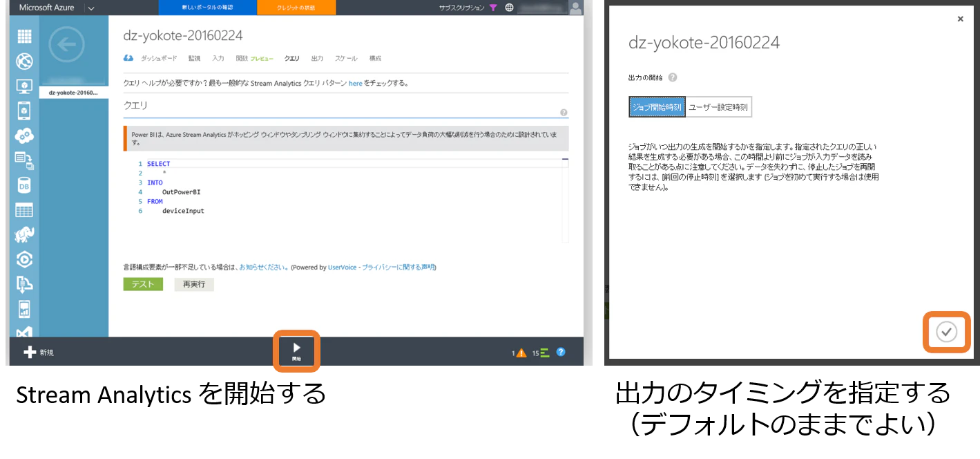
Task: Close the output start dialog
Action: pyautogui.click(x=960, y=19)
